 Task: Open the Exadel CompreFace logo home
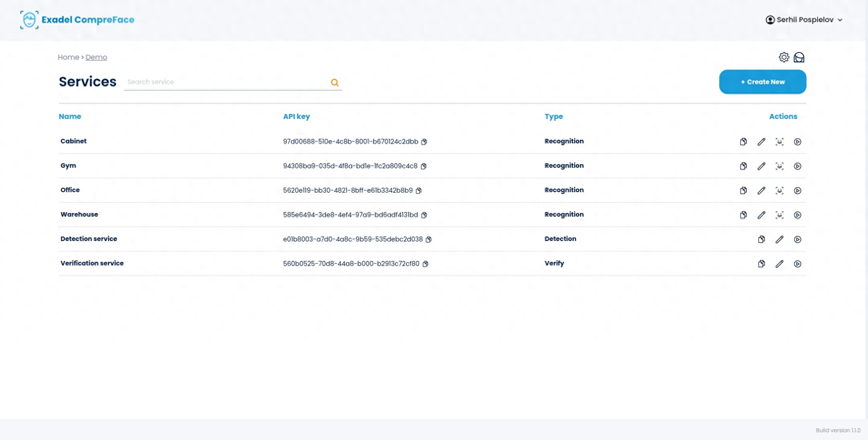77,20
